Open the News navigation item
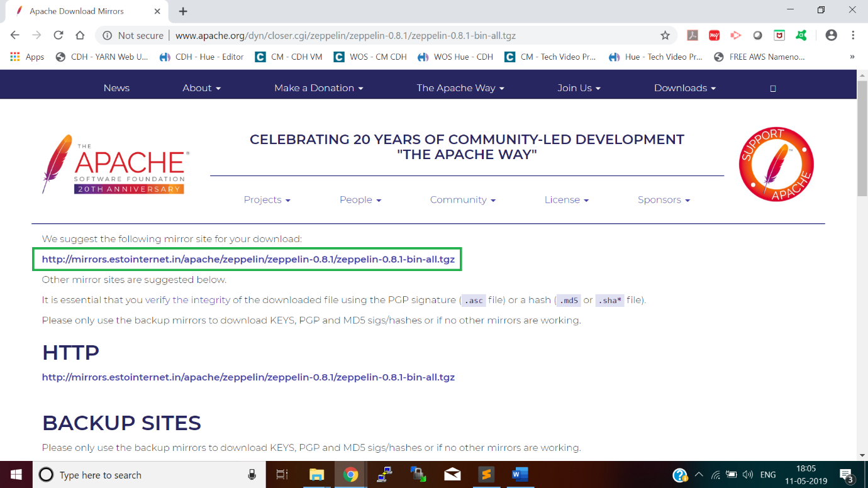868x488 pixels. point(116,88)
